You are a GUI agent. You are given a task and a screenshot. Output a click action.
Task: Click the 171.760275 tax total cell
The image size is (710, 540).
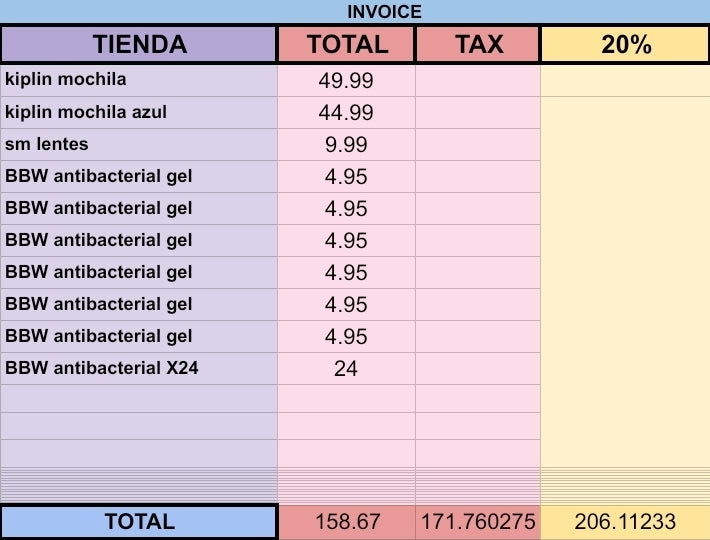tap(478, 521)
